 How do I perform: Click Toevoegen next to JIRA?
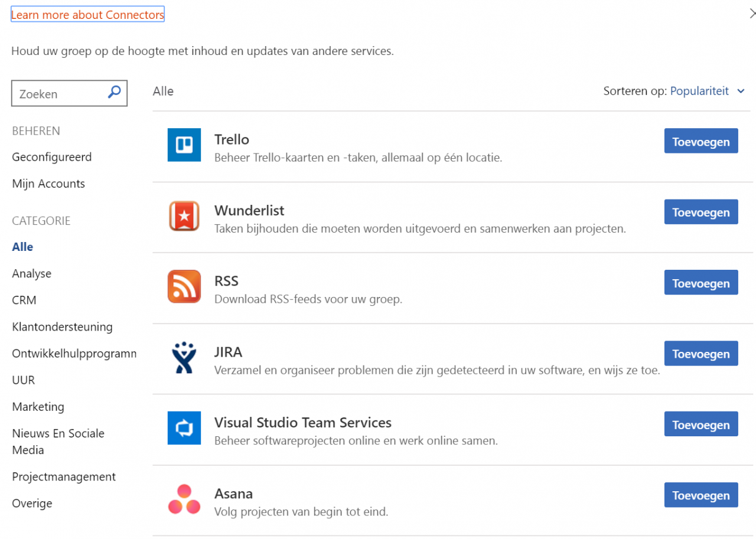pyautogui.click(x=701, y=354)
